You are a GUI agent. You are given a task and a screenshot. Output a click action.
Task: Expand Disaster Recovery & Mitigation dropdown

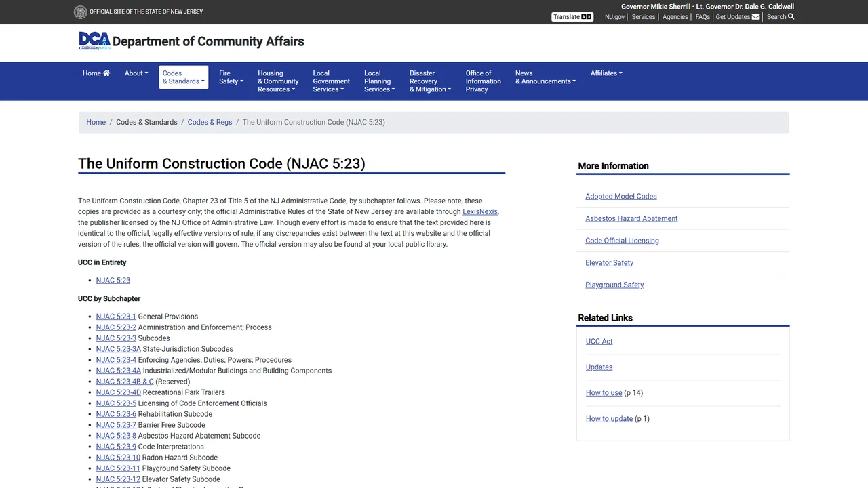click(x=430, y=81)
